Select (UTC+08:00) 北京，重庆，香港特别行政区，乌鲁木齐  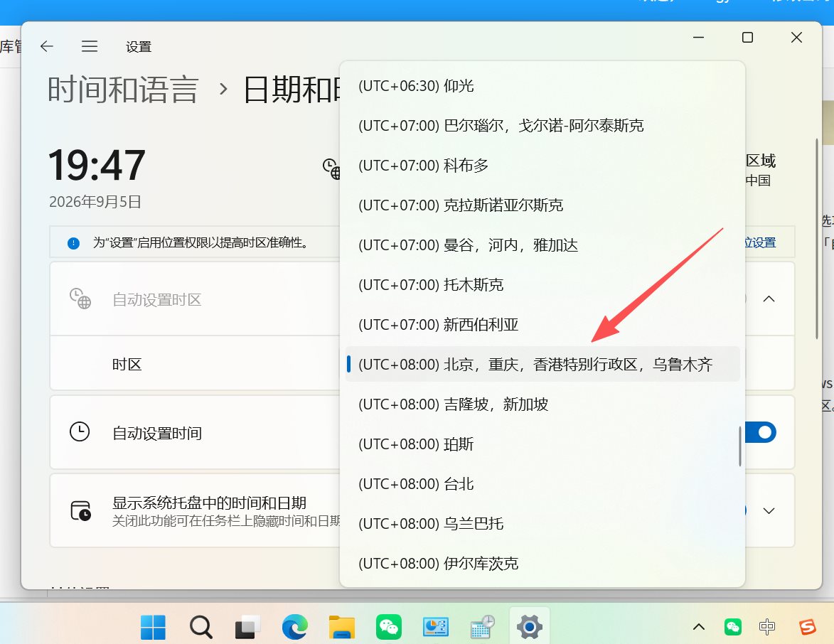(542, 364)
